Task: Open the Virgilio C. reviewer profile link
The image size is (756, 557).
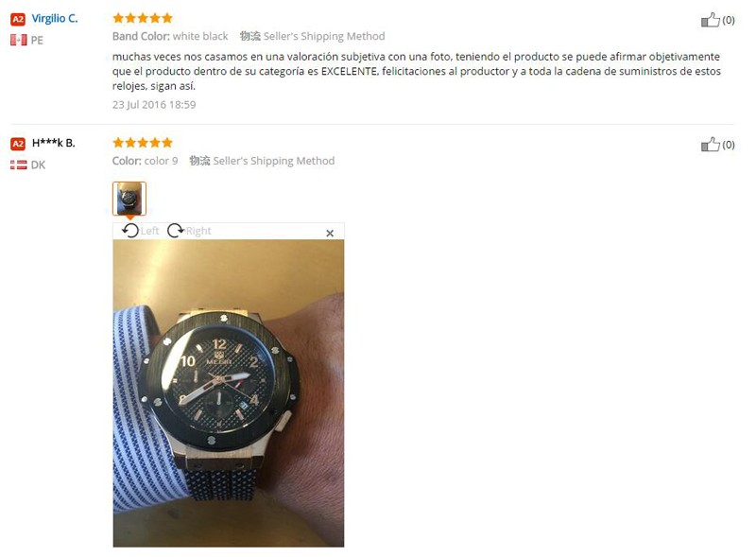Action: [55, 18]
